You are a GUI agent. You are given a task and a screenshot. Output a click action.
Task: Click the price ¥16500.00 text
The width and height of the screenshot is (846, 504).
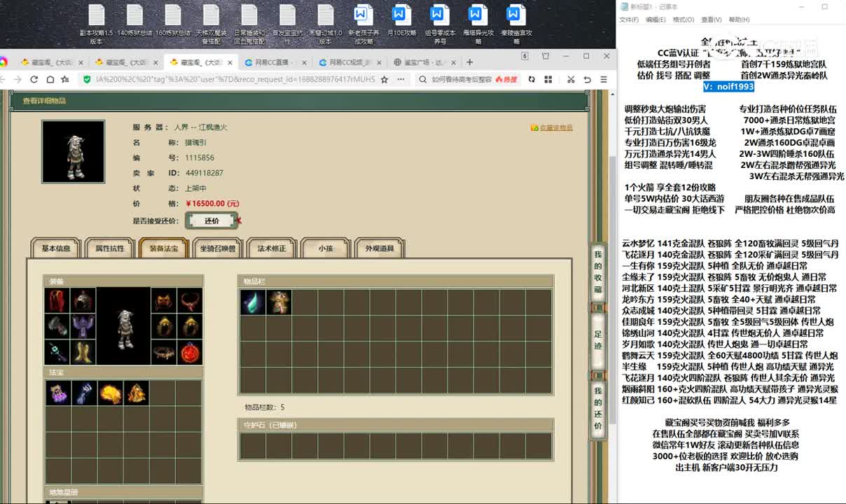(213, 204)
